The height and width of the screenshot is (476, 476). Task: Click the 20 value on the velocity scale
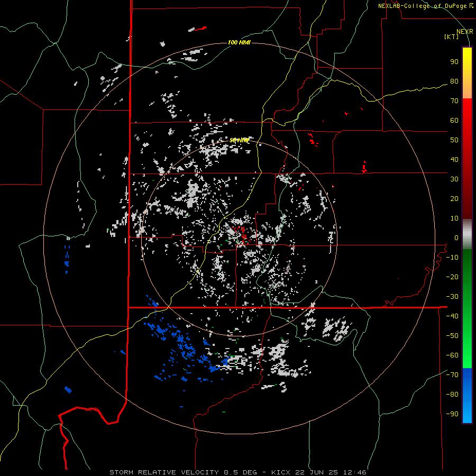point(454,199)
